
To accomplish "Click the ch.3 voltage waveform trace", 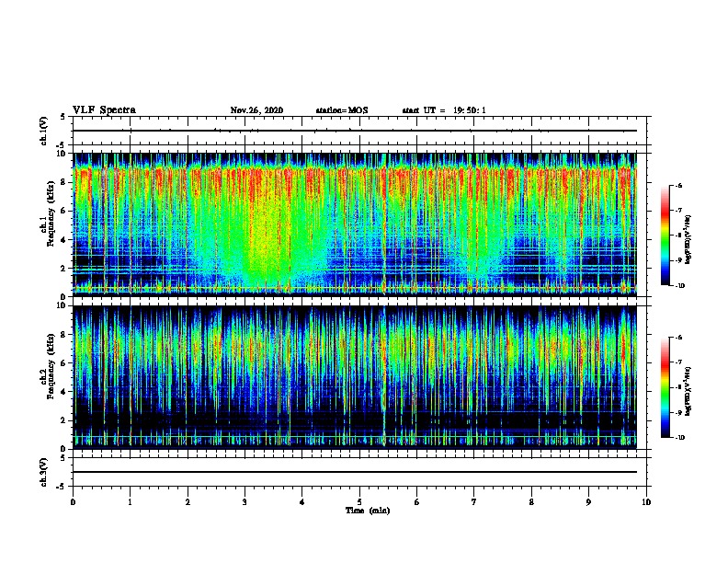I will 355,472.
